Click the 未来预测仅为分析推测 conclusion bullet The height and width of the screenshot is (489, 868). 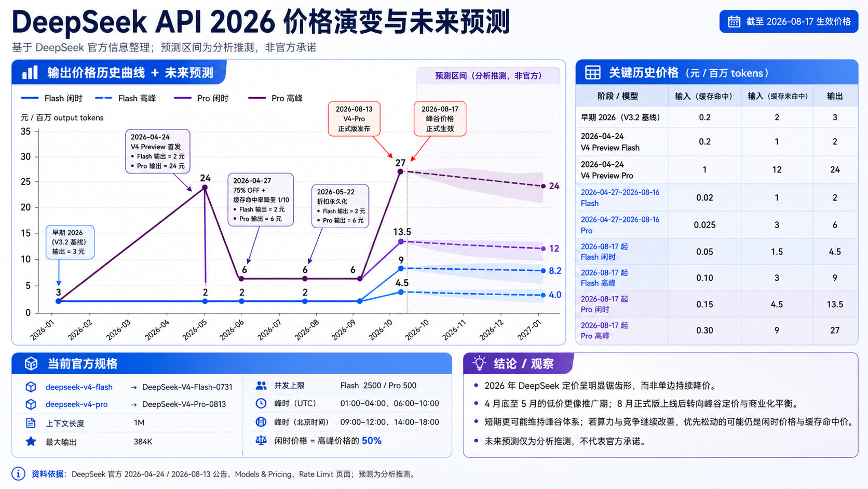(565, 441)
